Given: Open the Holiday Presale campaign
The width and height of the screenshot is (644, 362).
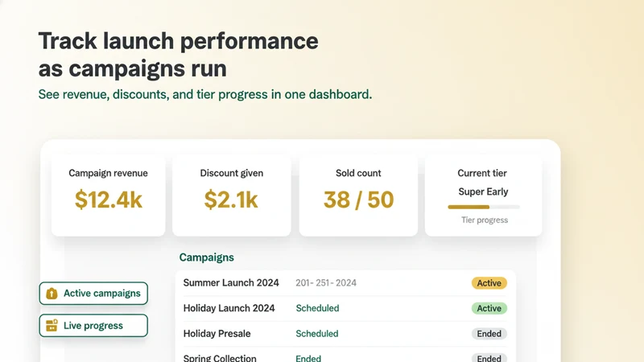Looking at the screenshot, I should 345,334.
